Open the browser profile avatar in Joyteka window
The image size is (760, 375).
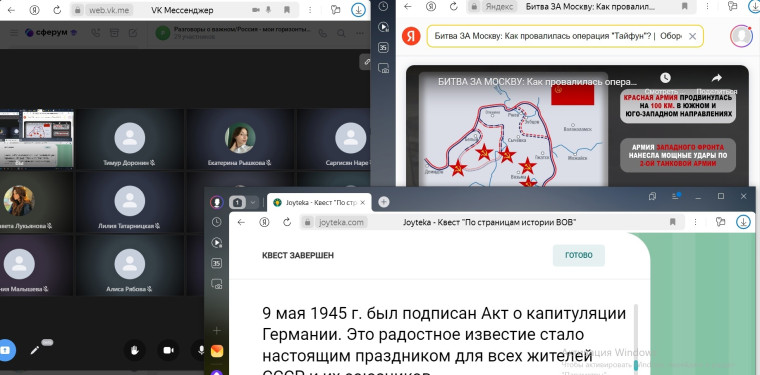216,202
